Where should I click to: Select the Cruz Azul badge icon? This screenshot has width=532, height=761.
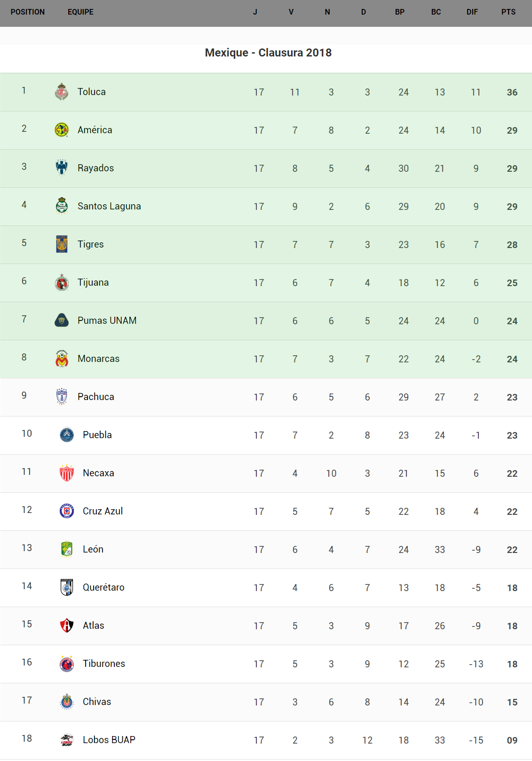67,511
